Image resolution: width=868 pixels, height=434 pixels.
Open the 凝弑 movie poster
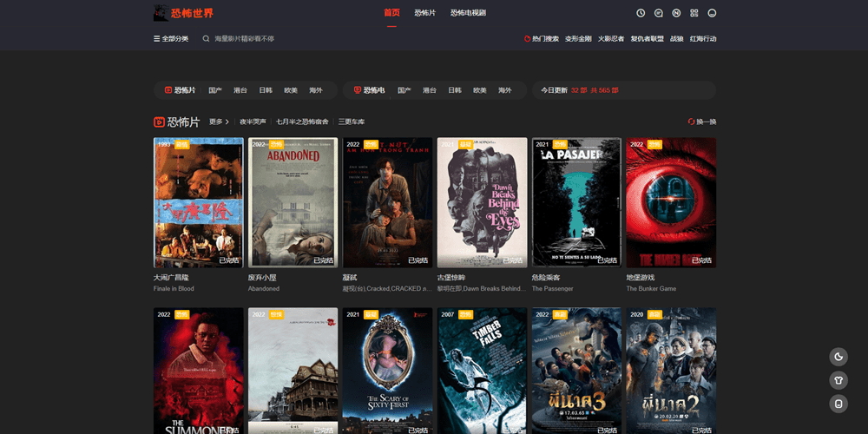[x=387, y=202]
